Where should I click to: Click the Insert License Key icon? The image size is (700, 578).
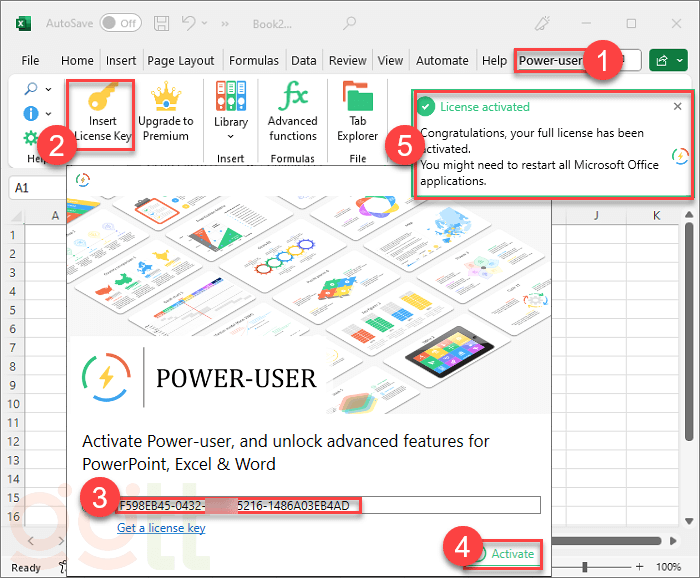[95, 99]
